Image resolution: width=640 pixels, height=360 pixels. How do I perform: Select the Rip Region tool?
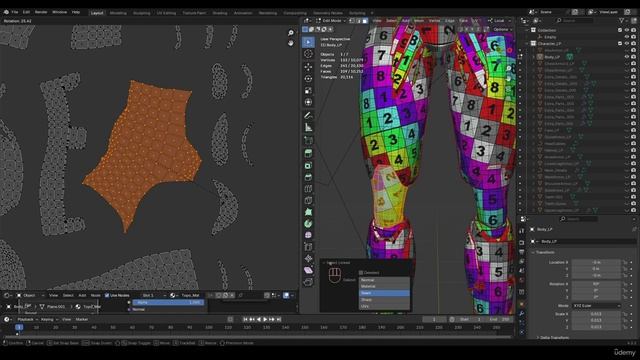click(x=309, y=282)
